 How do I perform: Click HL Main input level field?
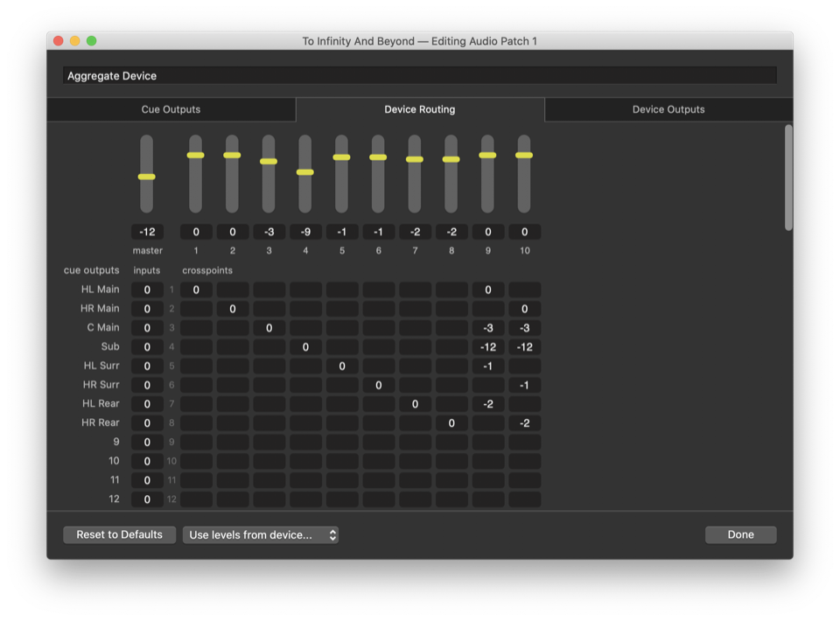147,290
